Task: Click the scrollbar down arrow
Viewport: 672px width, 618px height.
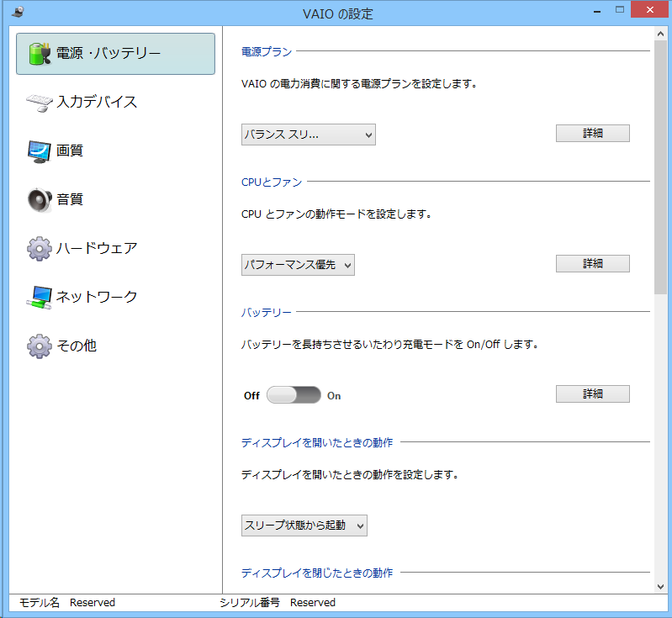Action: coord(660,587)
